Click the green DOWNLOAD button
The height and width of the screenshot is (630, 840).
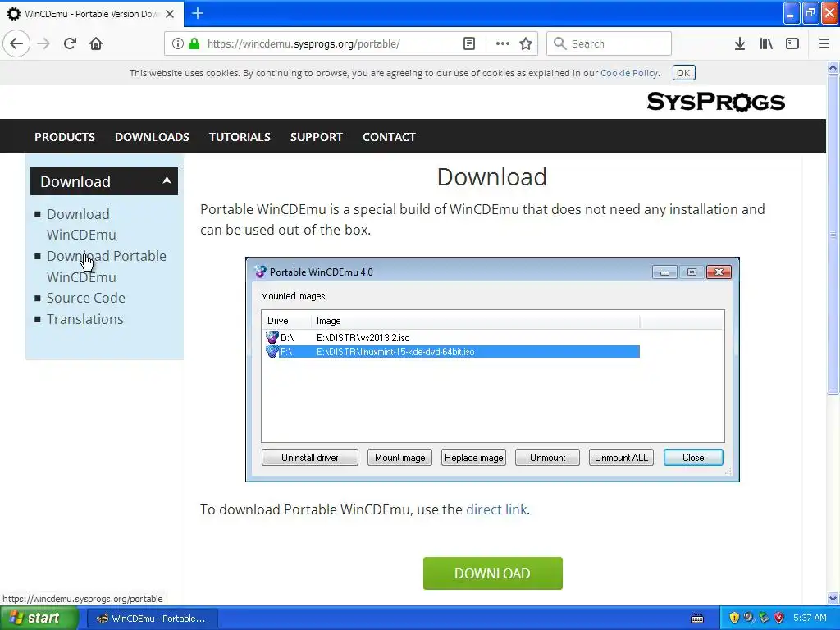[x=492, y=573]
